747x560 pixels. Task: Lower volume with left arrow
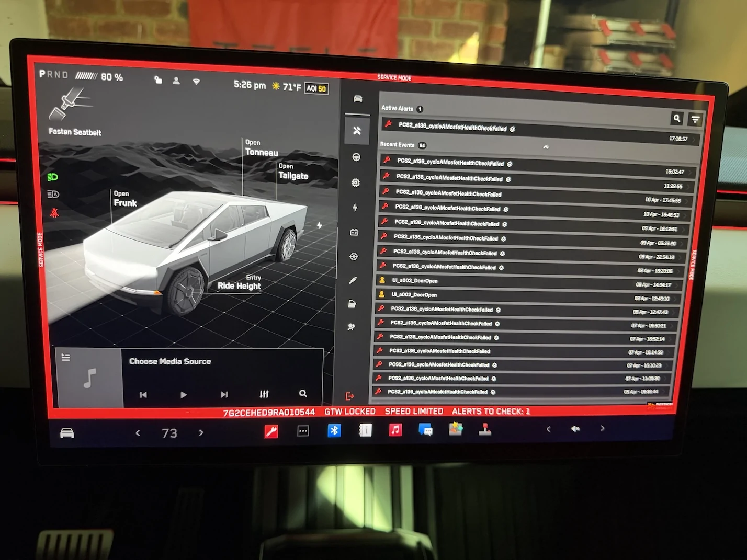point(548,429)
